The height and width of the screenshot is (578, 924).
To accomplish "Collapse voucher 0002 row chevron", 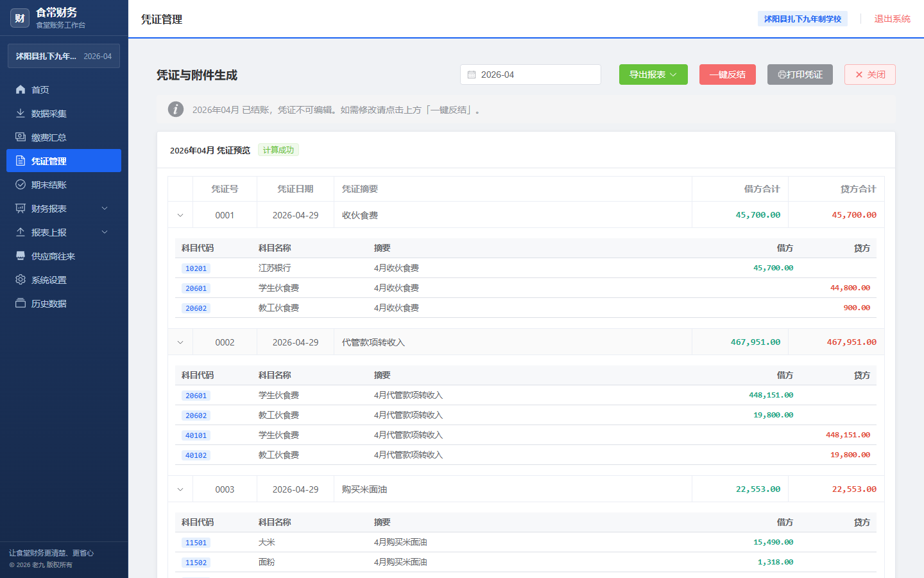I will (x=180, y=342).
